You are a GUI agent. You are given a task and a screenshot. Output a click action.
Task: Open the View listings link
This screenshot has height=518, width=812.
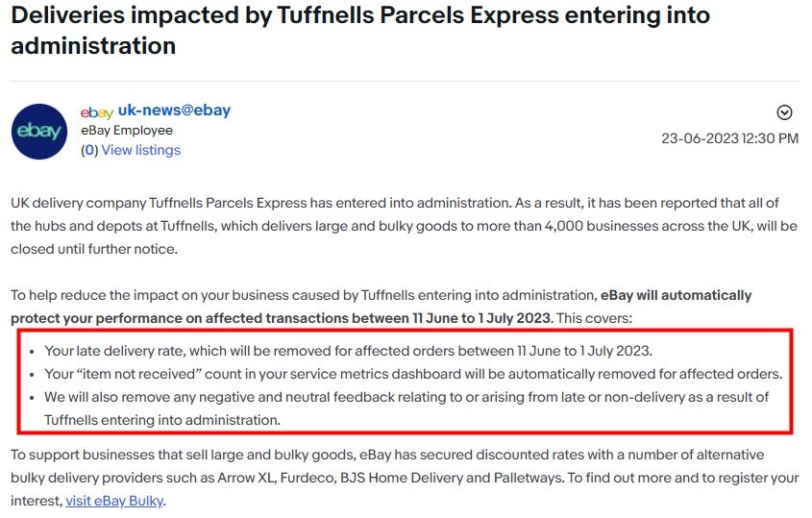tap(141, 150)
